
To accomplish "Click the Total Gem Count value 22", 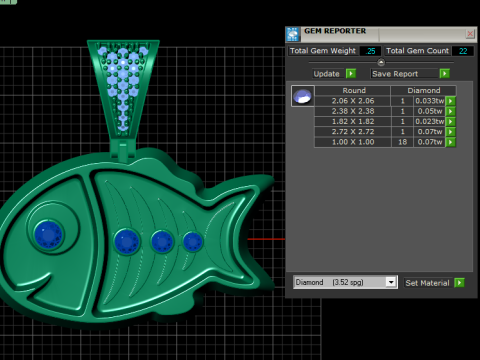I will point(463,51).
